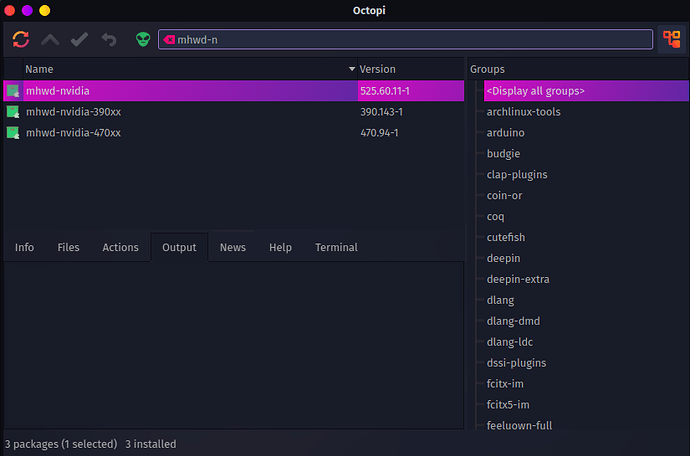Screen dimensions: 690x456
Task: Click the mhwd-nvidia-390xx package status icon
Action: pyautogui.click(x=13, y=112)
